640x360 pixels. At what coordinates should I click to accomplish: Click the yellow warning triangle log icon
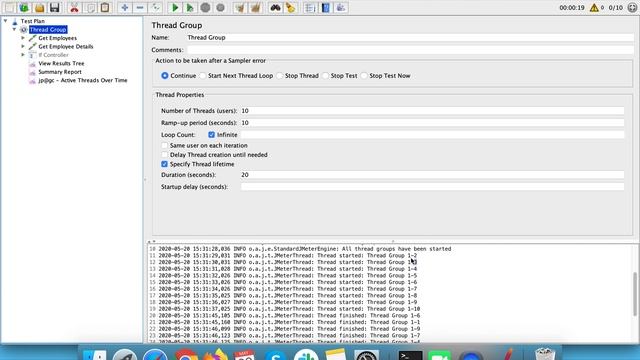pyautogui.click(x=594, y=7)
